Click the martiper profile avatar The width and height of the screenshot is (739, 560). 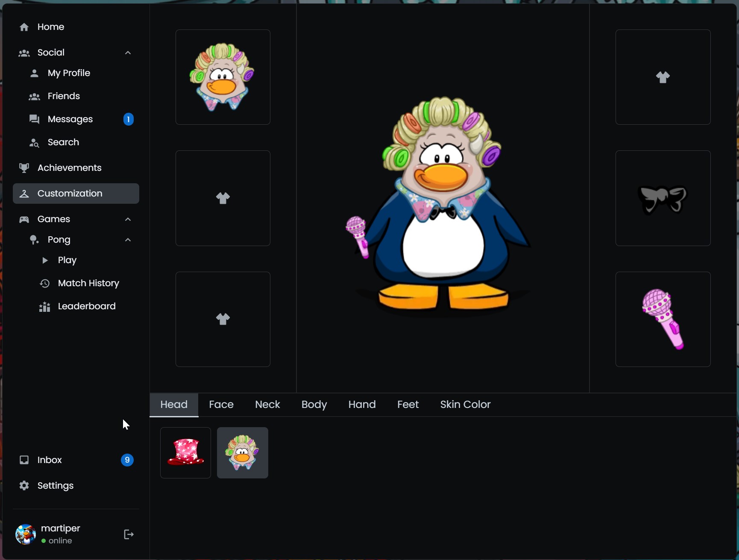coord(26,534)
